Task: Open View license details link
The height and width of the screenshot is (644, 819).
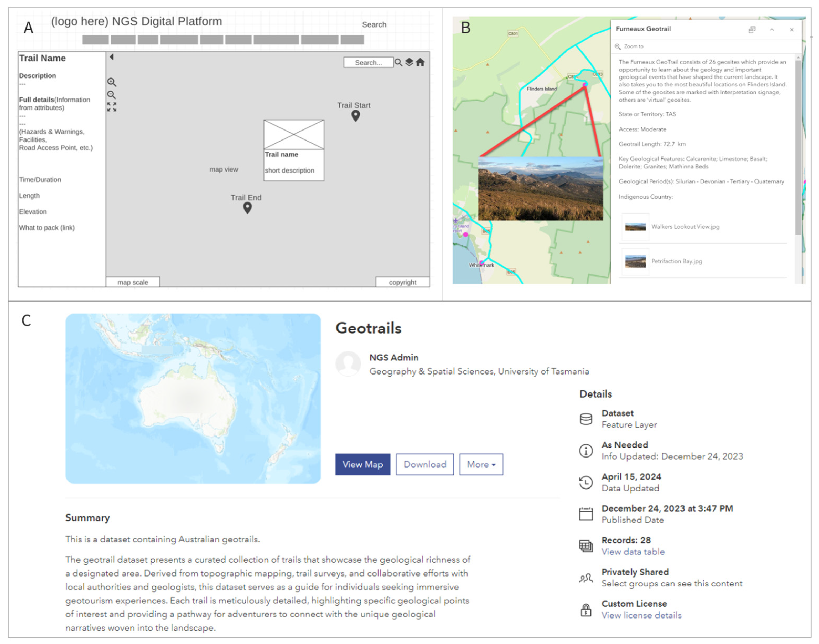Action: click(641, 616)
